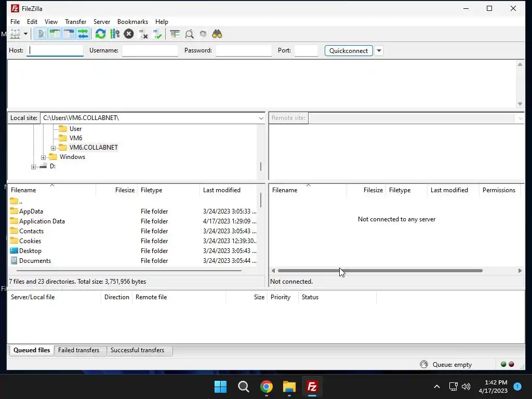Screen dimensions: 532x399
Task: Open Site Manager dropdown arrow
Action: coord(25,34)
